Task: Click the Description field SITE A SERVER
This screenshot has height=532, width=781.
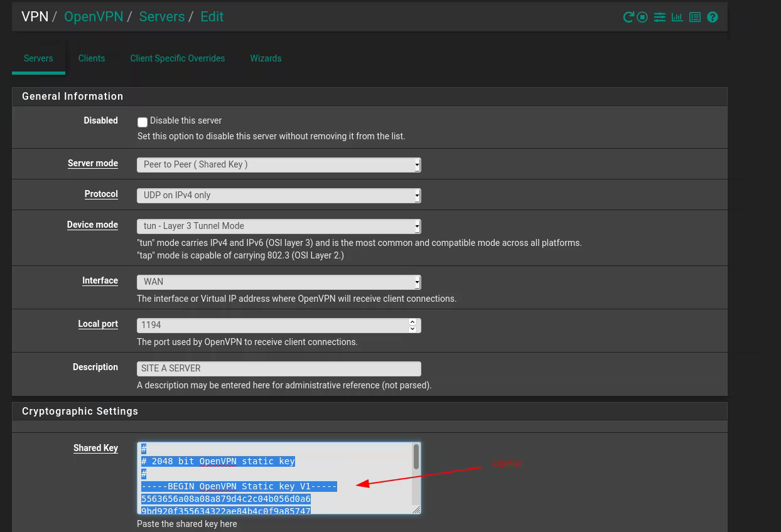Action: coord(279,368)
